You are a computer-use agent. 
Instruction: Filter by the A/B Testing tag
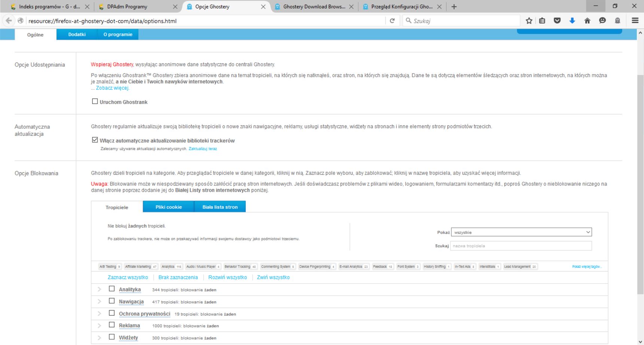point(110,266)
